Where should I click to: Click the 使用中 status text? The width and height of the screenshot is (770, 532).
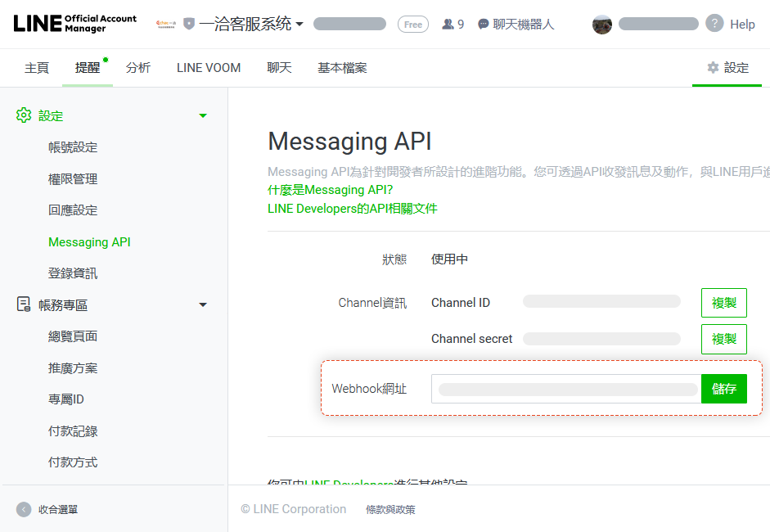[449, 259]
